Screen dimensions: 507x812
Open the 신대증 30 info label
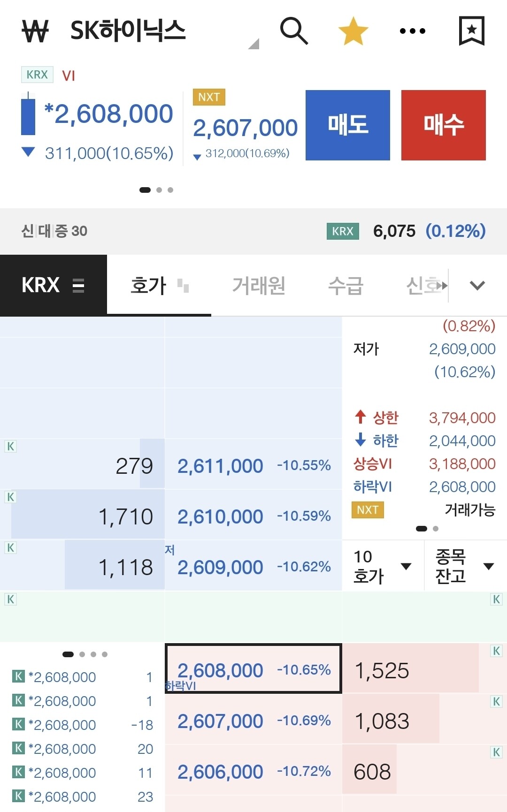point(54,231)
